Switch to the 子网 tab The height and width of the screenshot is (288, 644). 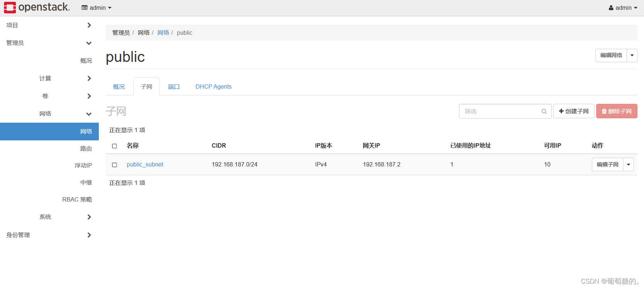tap(146, 87)
